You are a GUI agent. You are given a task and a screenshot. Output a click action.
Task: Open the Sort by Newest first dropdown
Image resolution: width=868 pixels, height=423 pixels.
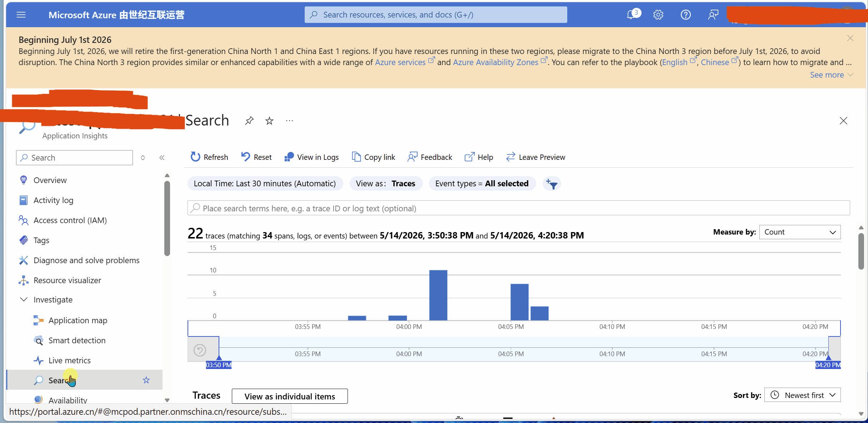pyautogui.click(x=803, y=395)
